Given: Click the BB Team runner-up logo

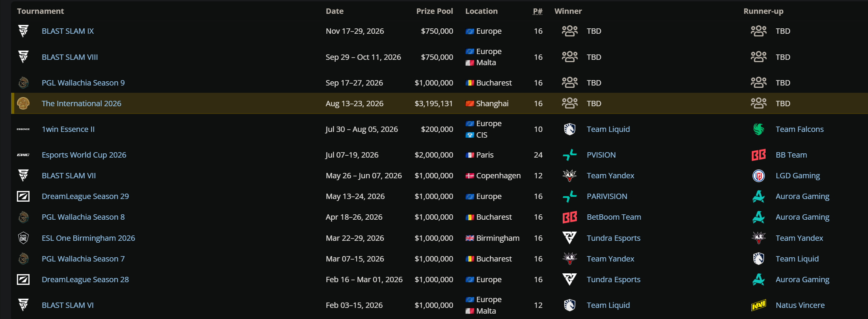Looking at the screenshot, I should pyautogui.click(x=758, y=155).
